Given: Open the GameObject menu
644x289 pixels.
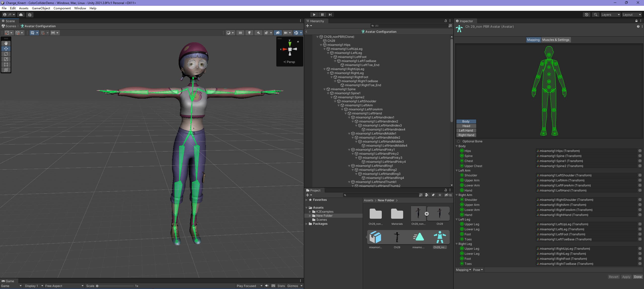Looking at the screenshot, I should [41, 8].
